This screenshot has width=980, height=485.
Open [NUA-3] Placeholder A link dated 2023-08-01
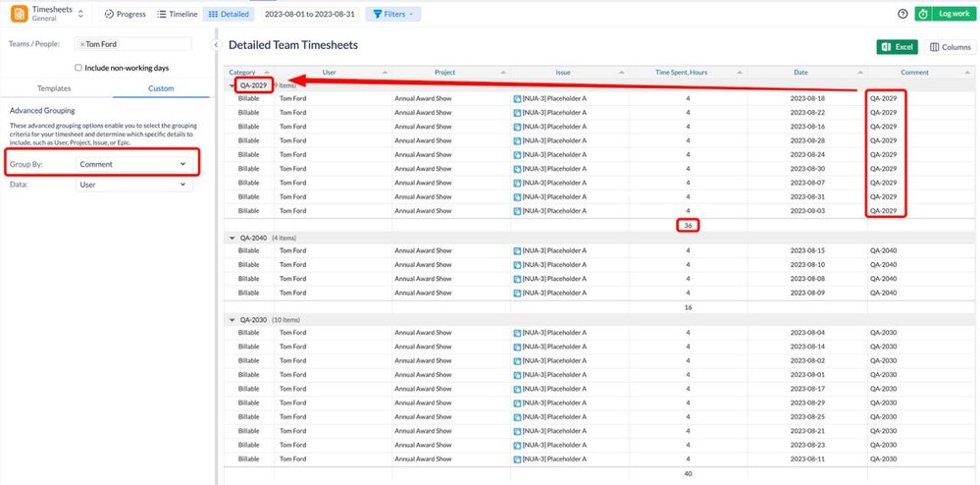554,375
